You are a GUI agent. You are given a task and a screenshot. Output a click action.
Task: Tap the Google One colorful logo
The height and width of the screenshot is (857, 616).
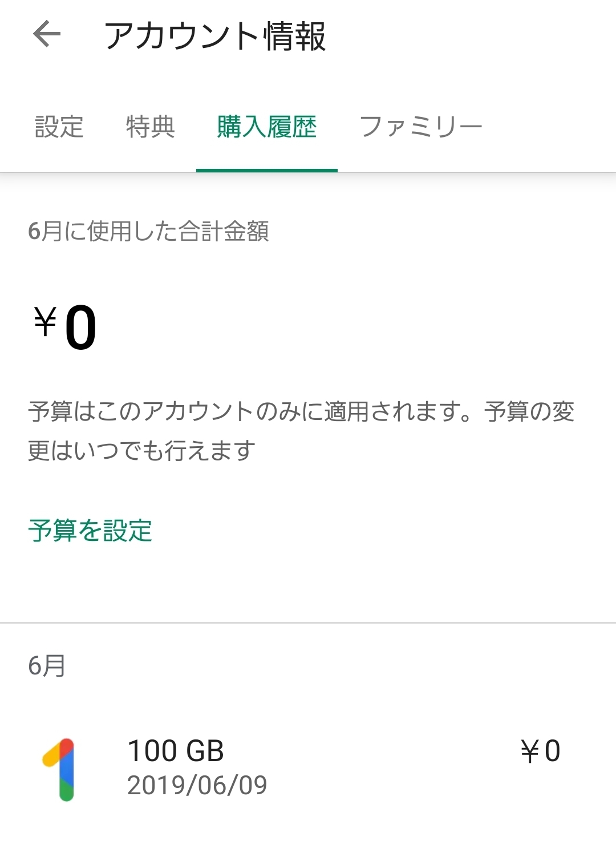tap(59, 770)
